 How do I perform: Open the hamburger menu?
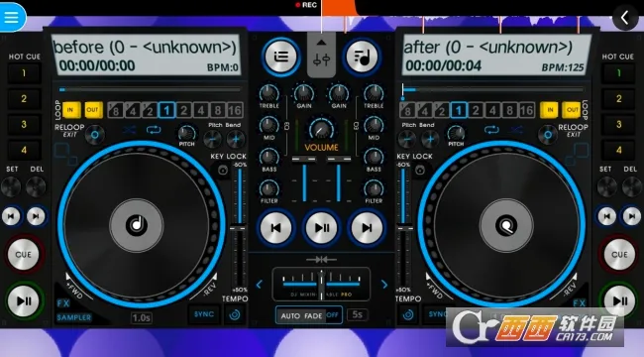tap(12, 17)
